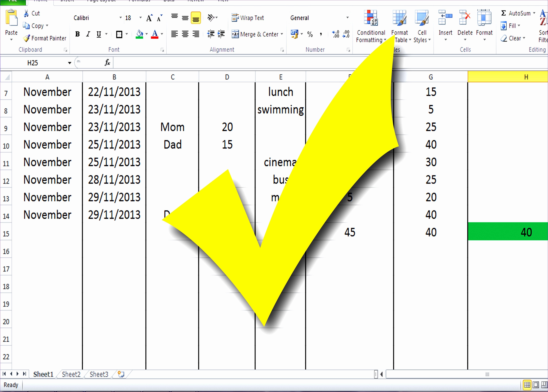Apply Accounting Number Format
Image resolution: width=548 pixels, height=392 pixels.
pos(294,34)
